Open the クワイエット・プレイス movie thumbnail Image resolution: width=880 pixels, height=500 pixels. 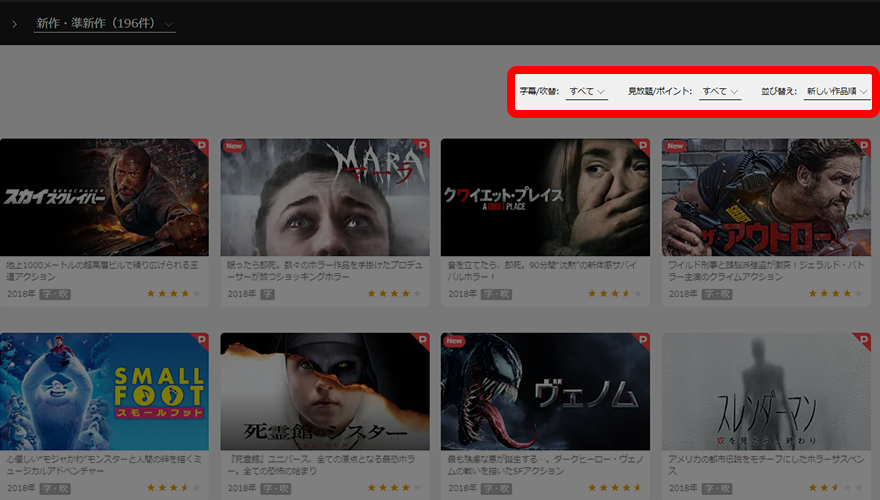(x=546, y=198)
